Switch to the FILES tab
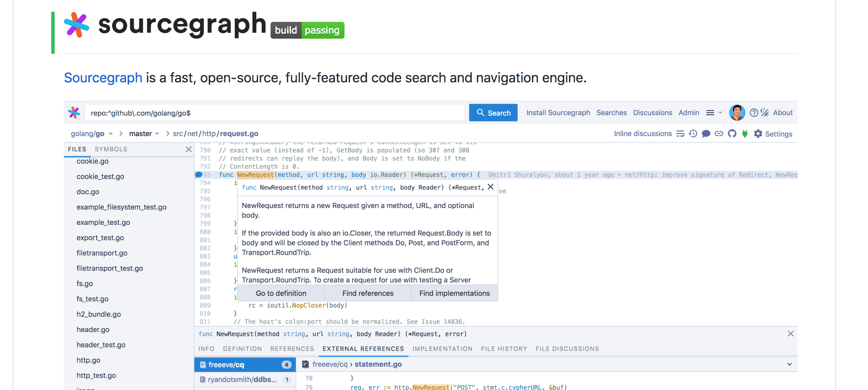Screen dimensions: 868x390 77,149
